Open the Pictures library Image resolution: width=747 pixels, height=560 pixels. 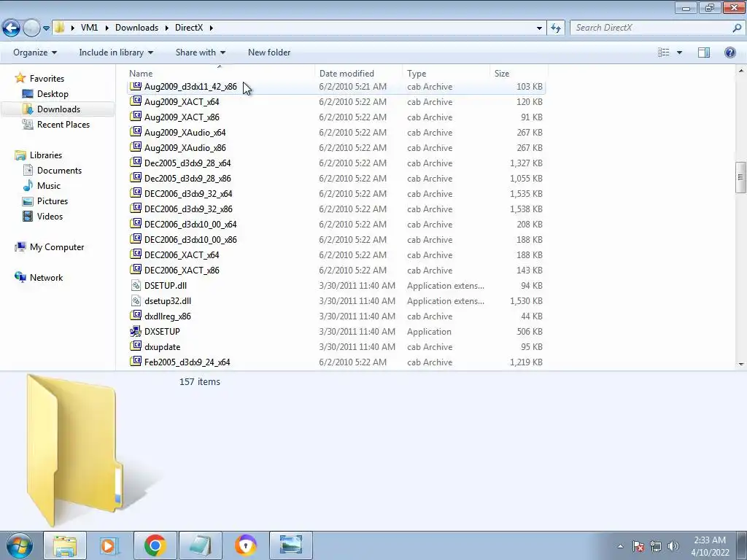[53, 201]
